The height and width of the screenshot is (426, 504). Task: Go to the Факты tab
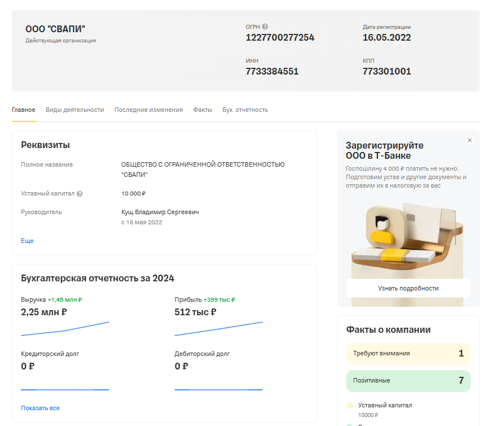pos(202,110)
